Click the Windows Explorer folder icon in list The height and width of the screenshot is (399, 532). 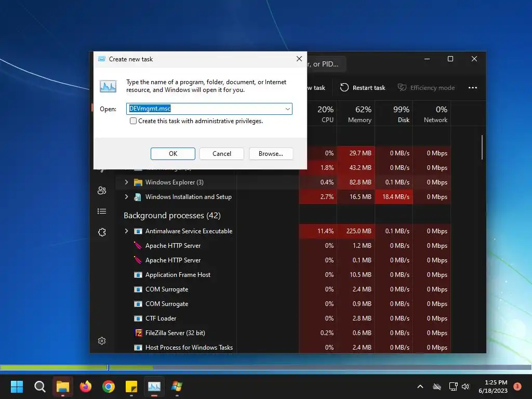(138, 182)
